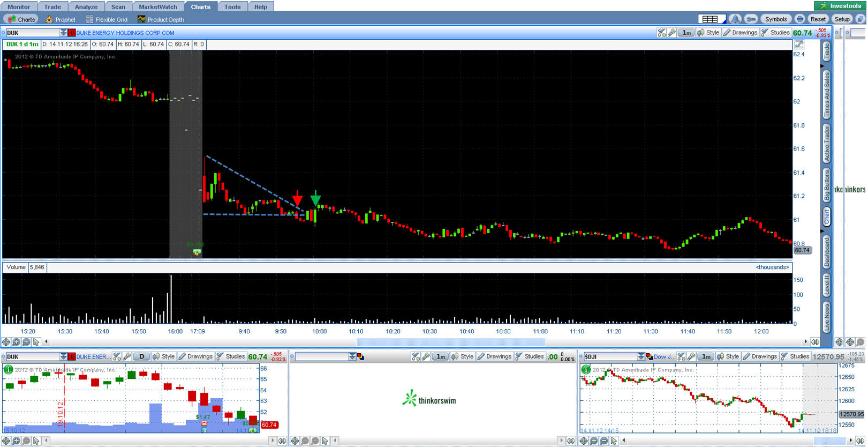This screenshot has width=868, height=447.
Task: Zoom out on main DUK chart
Action: point(26,342)
